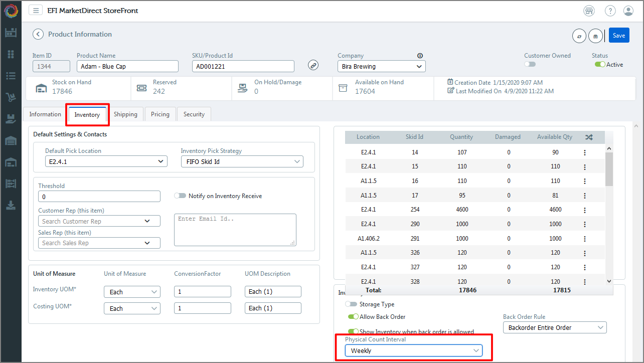Open row menu for Skid Id 254
Screen dimensions: 644x363
pos(585,210)
